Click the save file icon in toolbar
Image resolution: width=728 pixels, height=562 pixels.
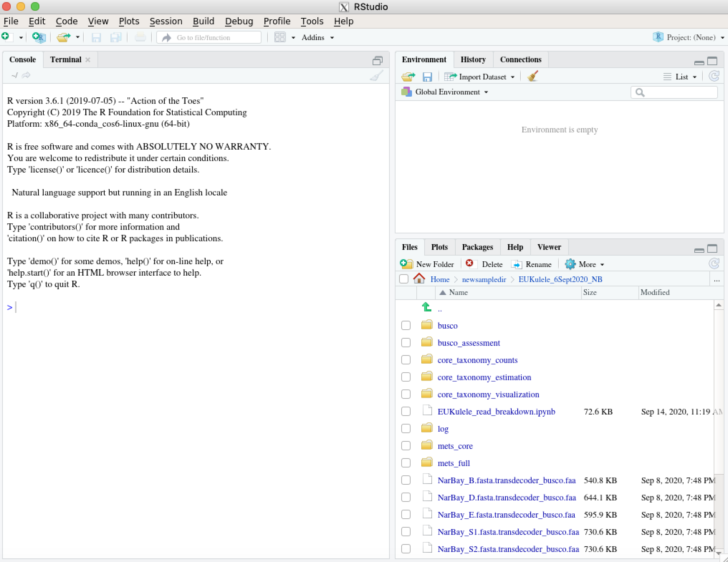point(96,37)
